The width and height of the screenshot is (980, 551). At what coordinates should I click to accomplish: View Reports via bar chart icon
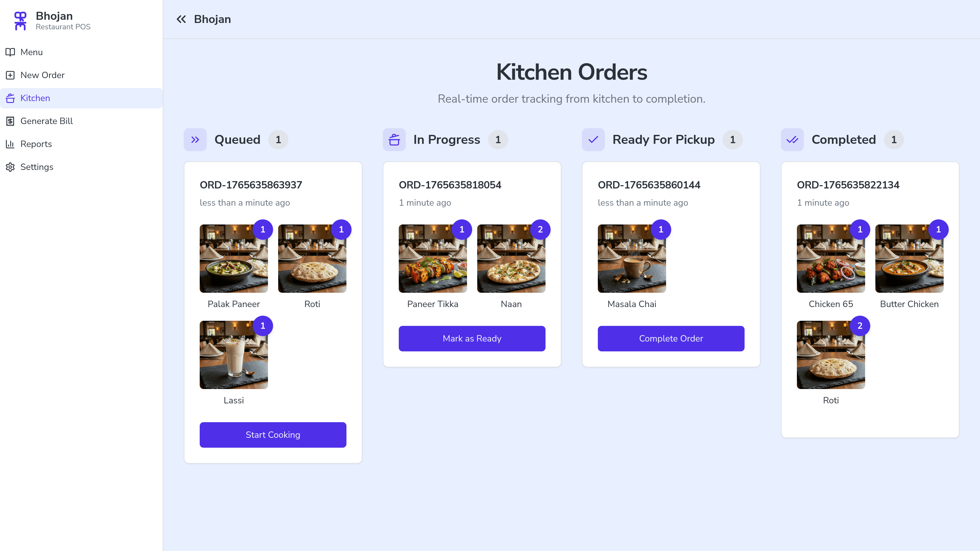pyautogui.click(x=10, y=144)
